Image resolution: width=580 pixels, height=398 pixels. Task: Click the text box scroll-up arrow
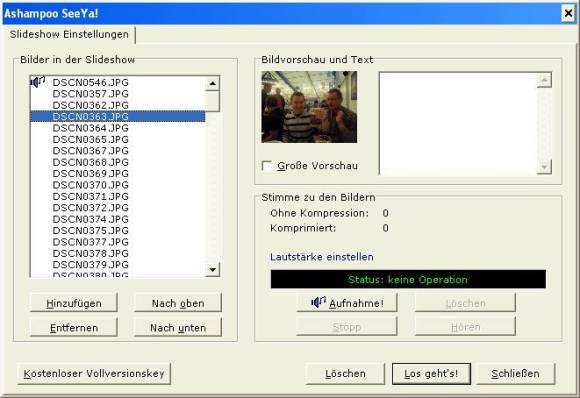[x=544, y=80]
